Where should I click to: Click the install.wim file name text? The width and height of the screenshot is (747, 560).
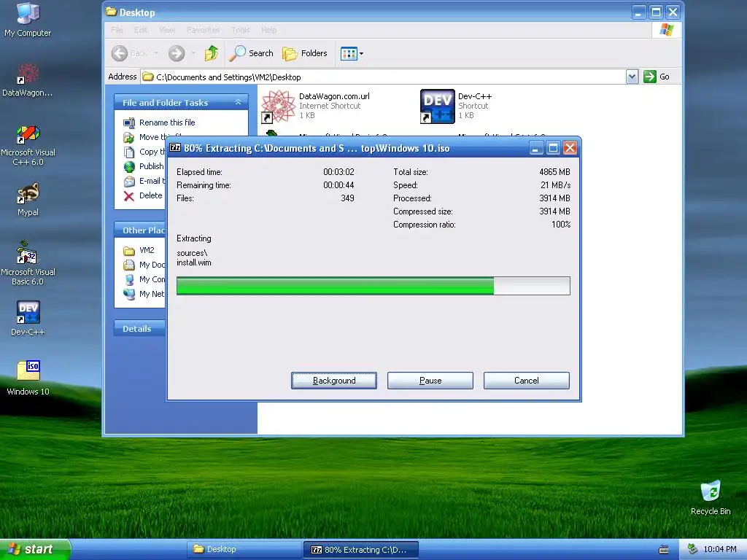(194, 262)
